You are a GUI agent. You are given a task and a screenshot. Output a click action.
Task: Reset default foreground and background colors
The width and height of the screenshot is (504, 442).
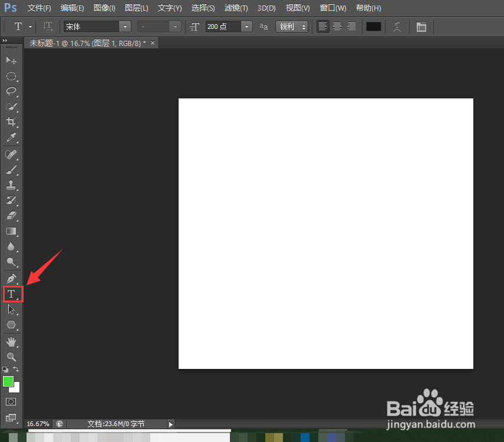(5, 370)
